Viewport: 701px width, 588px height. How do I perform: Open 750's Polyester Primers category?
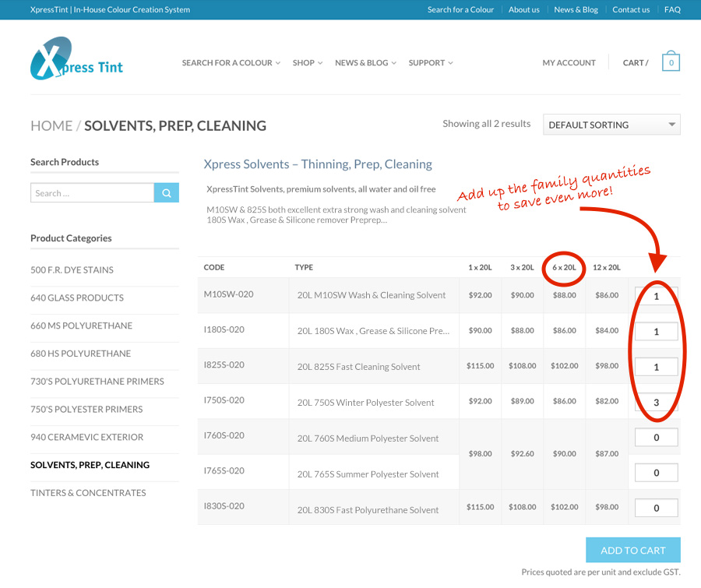86,409
